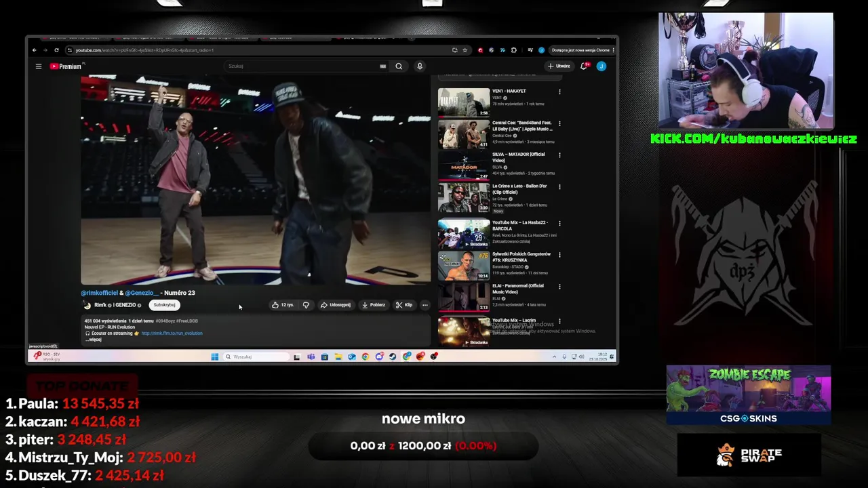Screen dimensions: 868x488
Task: Open the rimk.ffm.to/run_evolution link
Action: click(172, 333)
